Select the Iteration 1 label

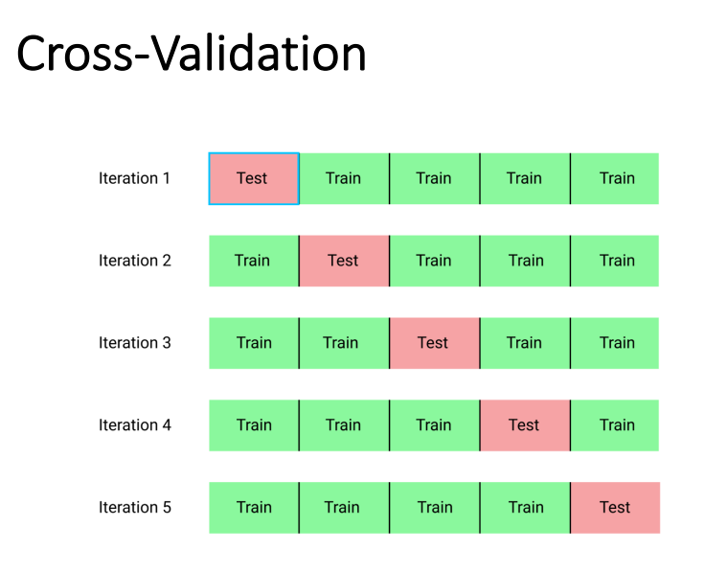[134, 178]
